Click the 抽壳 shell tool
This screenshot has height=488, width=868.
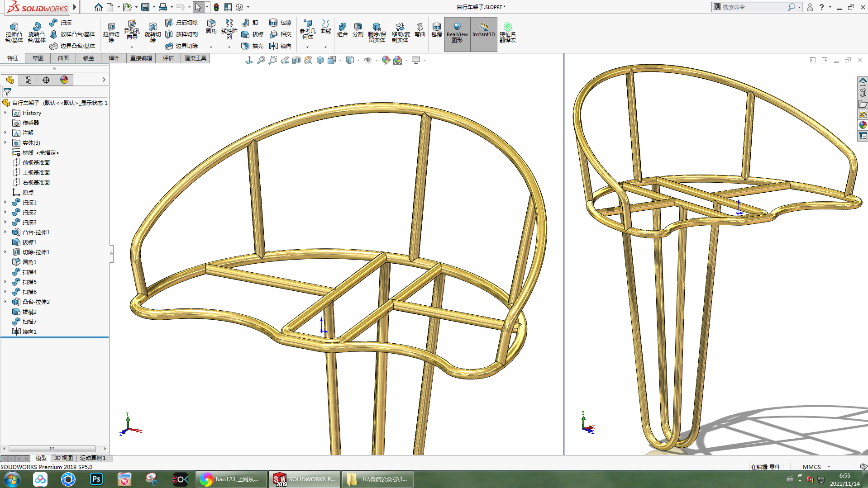point(253,46)
